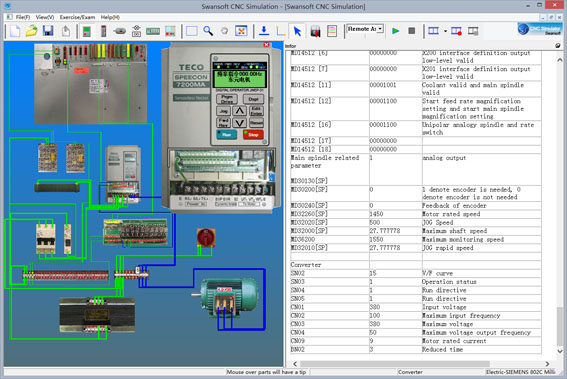Expand the window layout dropdown arrow
Screen dimensions: 567x379
tap(445, 31)
